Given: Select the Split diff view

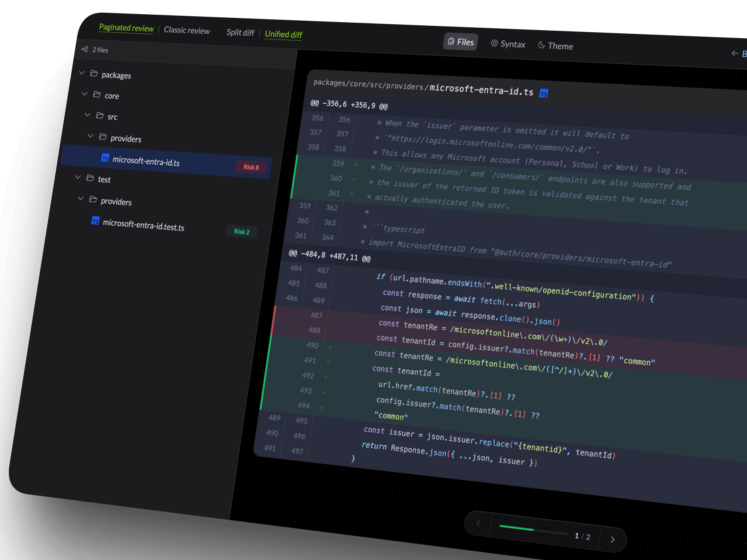Looking at the screenshot, I should click(x=240, y=32).
